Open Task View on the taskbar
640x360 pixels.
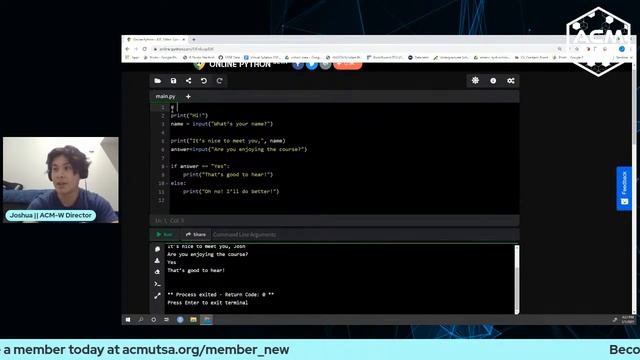pyautogui.click(x=167, y=320)
